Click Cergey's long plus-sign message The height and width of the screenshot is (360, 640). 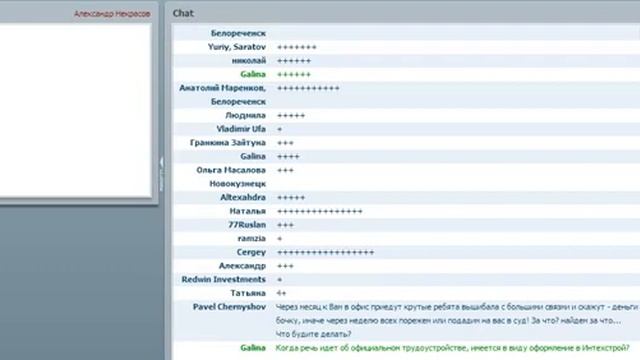tap(325, 252)
